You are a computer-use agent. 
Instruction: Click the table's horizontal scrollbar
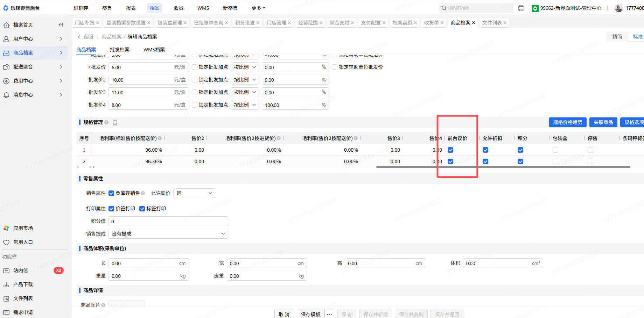[x=503, y=167]
